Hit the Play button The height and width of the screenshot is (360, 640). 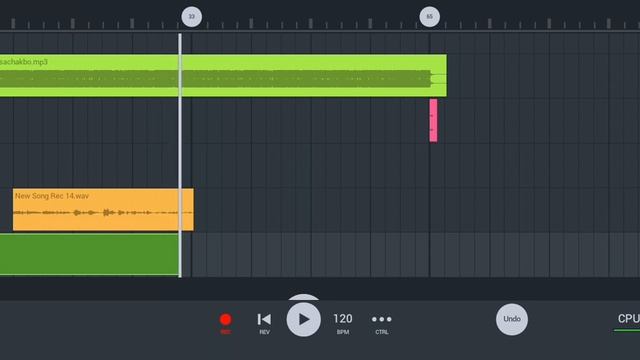pos(304,320)
